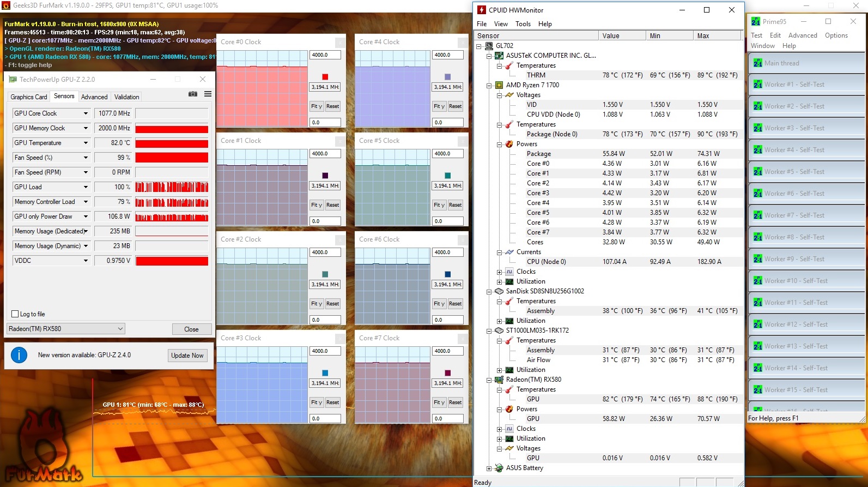
Task: Open the Radeon(TM) RX580 device selector
Action: point(66,329)
